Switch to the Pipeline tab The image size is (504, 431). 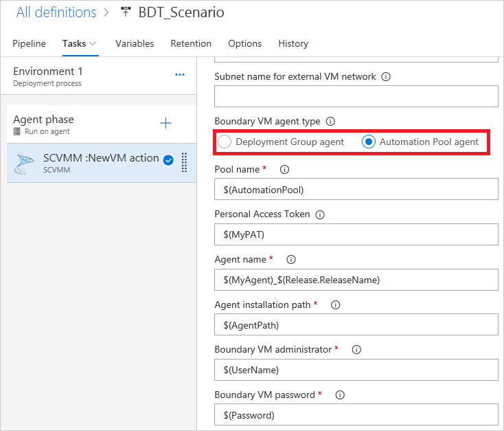tap(30, 43)
